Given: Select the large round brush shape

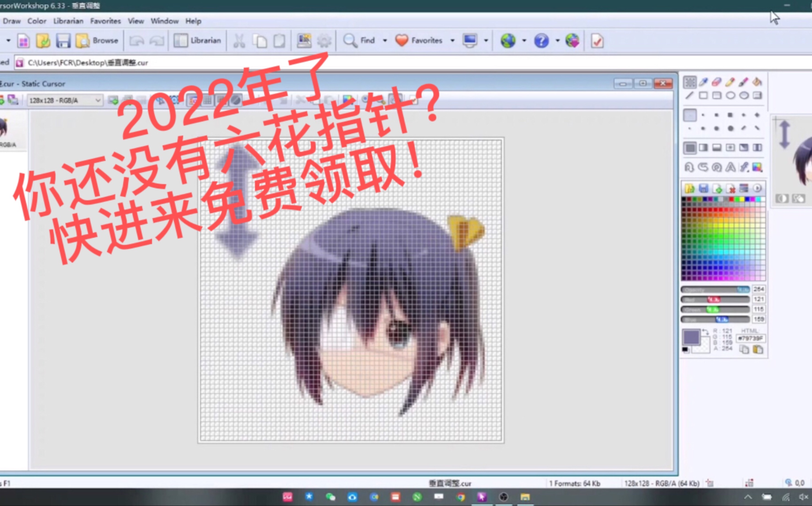Looking at the screenshot, I should coord(730,128).
